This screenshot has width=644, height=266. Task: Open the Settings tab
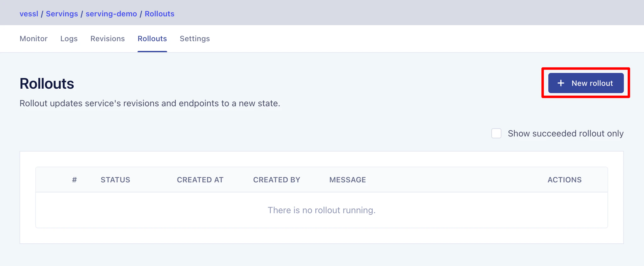click(195, 39)
